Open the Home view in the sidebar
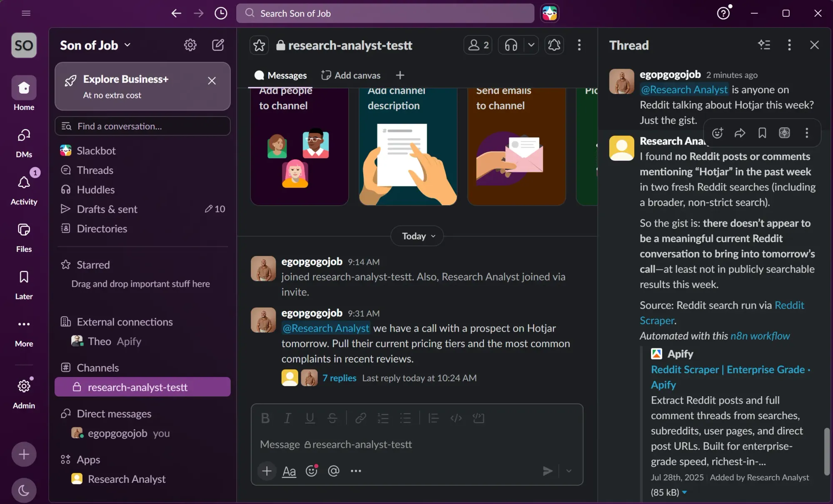This screenshot has height=504, width=833. pos(24,93)
